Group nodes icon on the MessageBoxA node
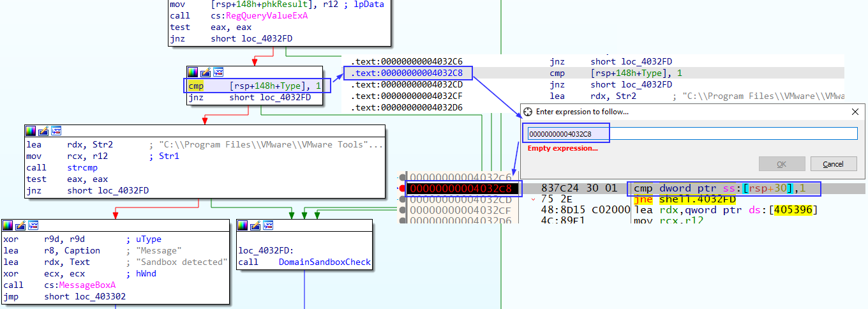The width and height of the screenshot is (868, 309). [33, 225]
